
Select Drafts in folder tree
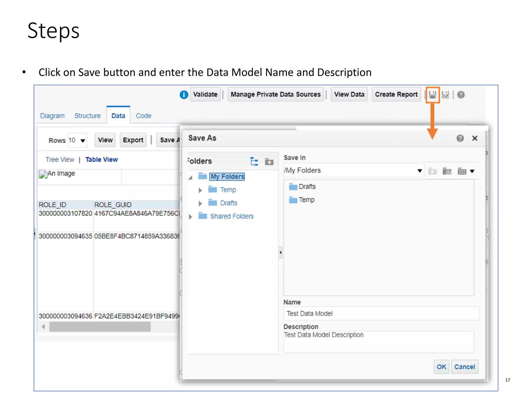[229, 203]
